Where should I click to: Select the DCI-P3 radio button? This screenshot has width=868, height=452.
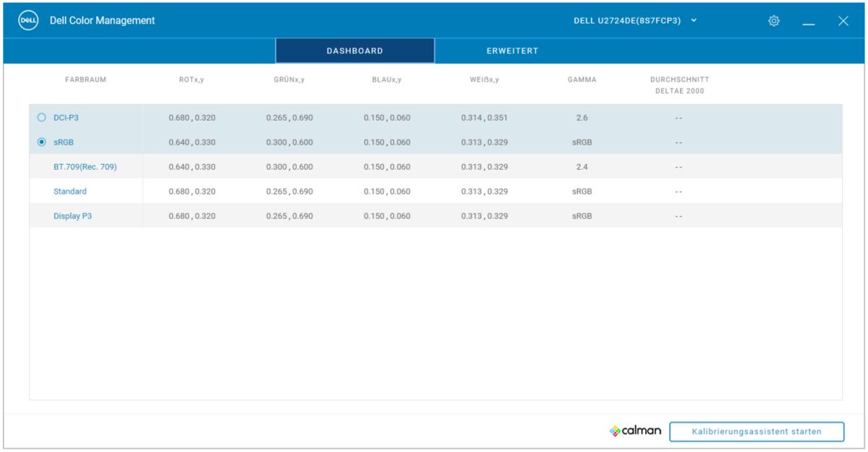click(x=41, y=117)
